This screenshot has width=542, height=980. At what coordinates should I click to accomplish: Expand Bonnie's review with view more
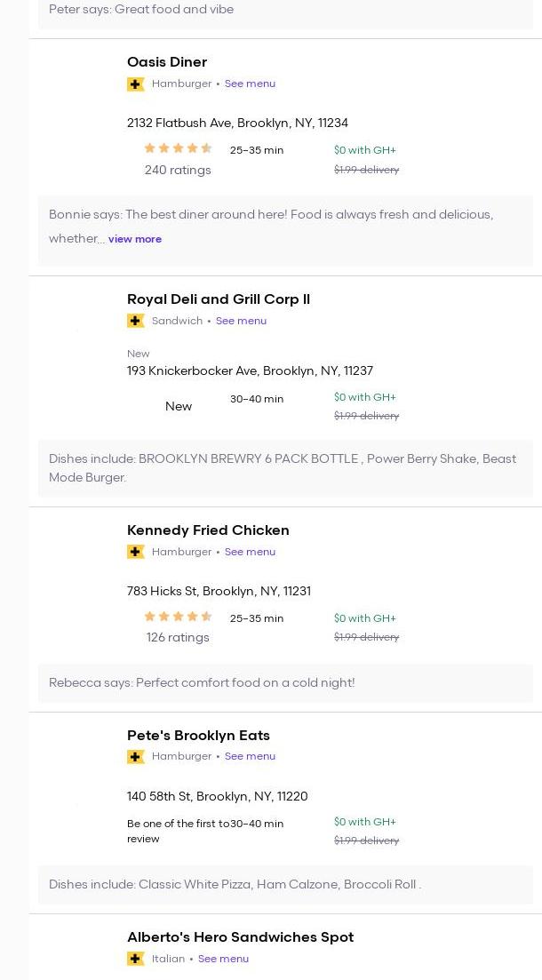pos(135,239)
